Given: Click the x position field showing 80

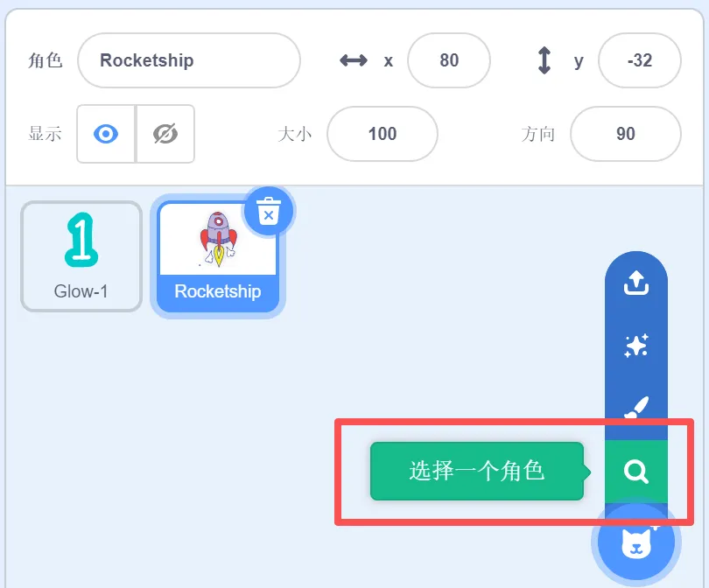Looking at the screenshot, I should (x=449, y=60).
